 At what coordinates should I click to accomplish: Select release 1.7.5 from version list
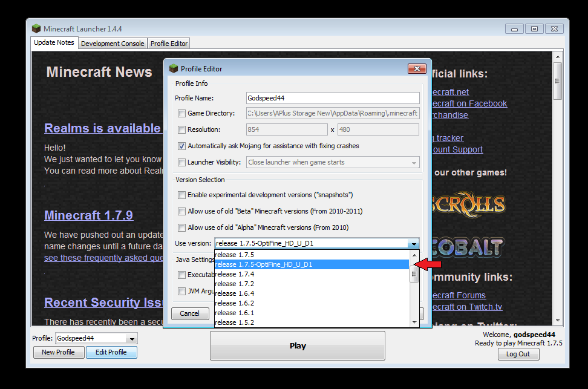pyautogui.click(x=312, y=255)
